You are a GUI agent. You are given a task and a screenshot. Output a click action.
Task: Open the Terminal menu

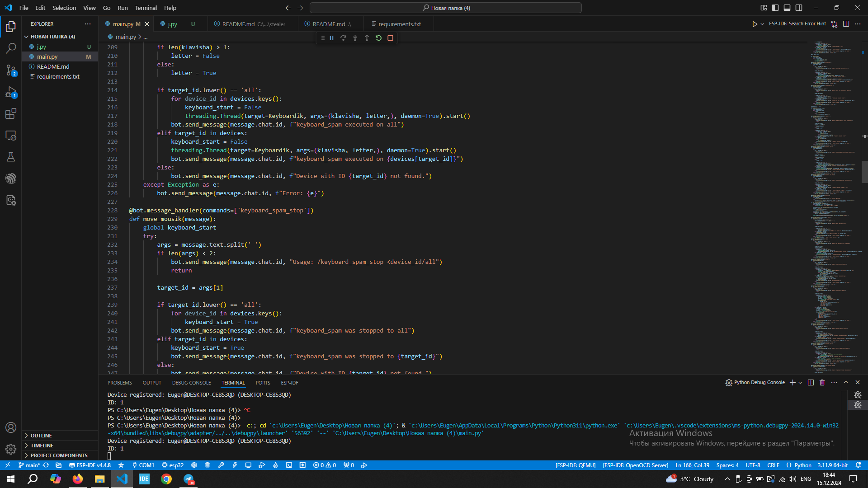click(146, 8)
